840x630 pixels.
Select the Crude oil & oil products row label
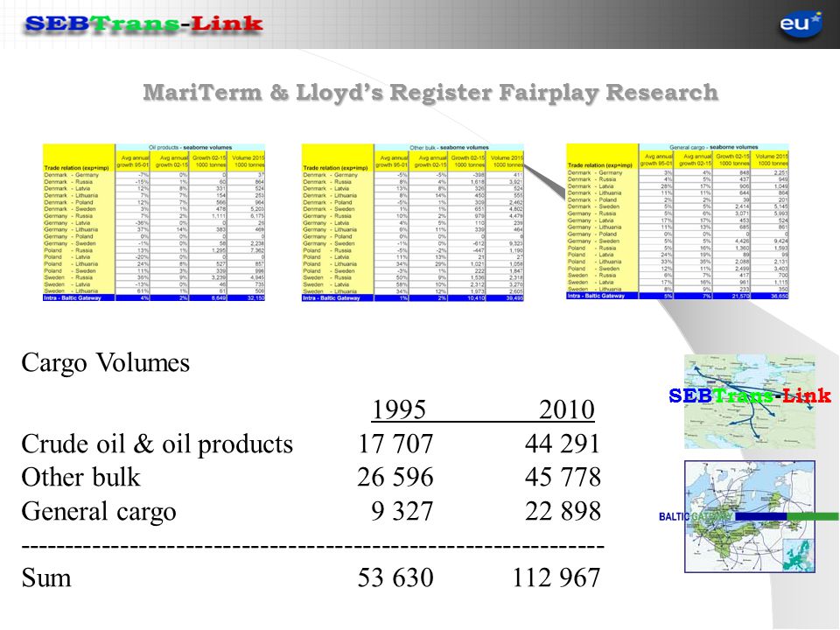click(157, 444)
